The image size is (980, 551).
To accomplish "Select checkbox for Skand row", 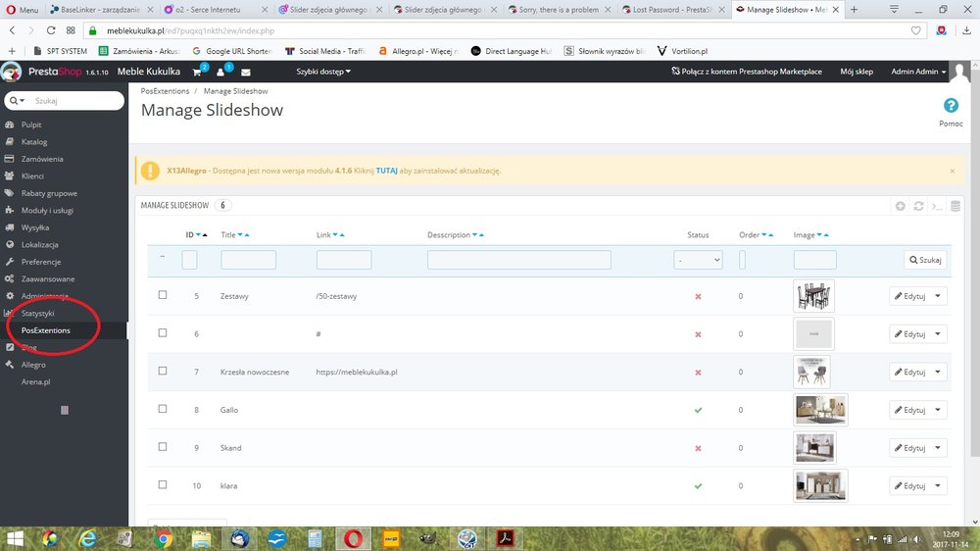I will coord(163,446).
